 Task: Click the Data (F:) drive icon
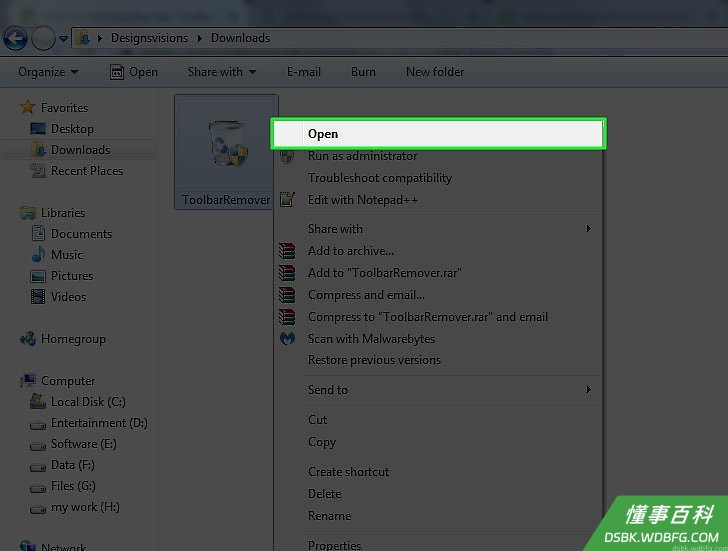(x=38, y=467)
